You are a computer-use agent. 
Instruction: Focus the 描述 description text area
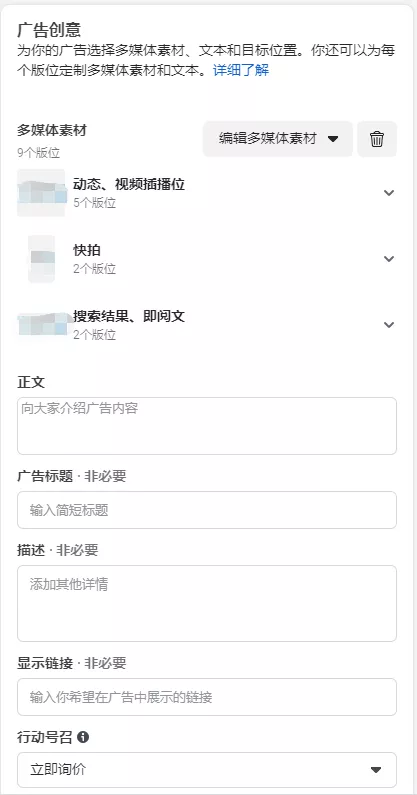pyautogui.click(x=207, y=603)
